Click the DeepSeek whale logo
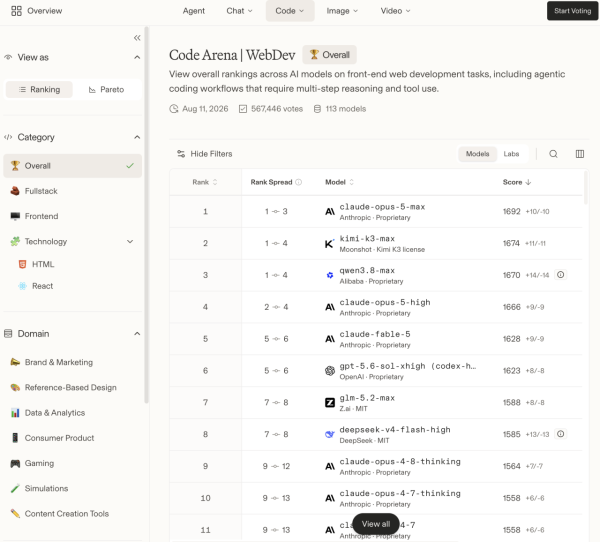The height and width of the screenshot is (542, 600). (329, 434)
